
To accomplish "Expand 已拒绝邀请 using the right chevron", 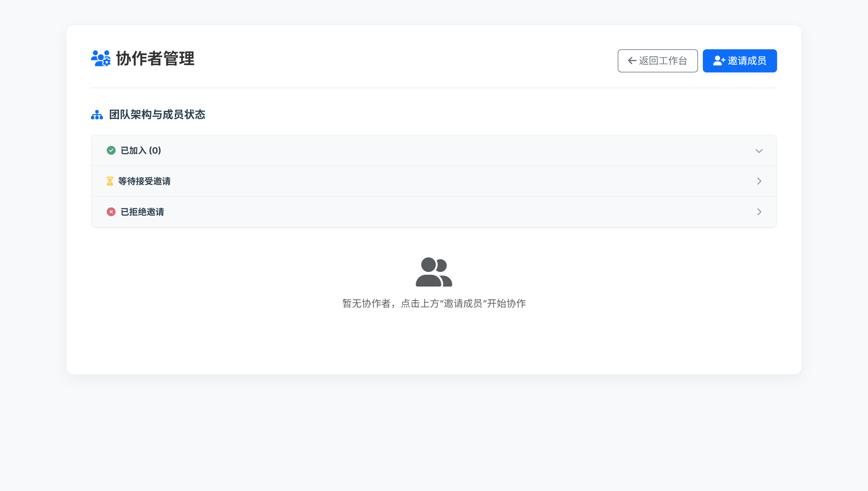I will click(759, 212).
